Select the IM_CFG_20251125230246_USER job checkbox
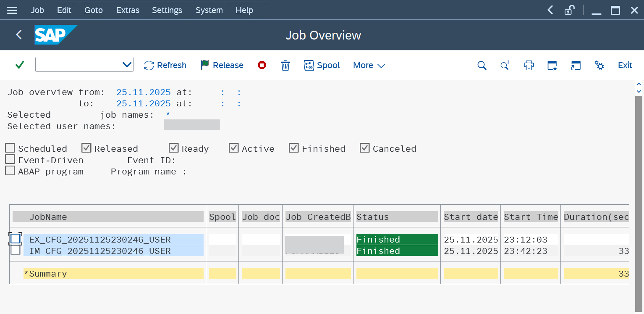644x314 pixels. coord(16,251)
